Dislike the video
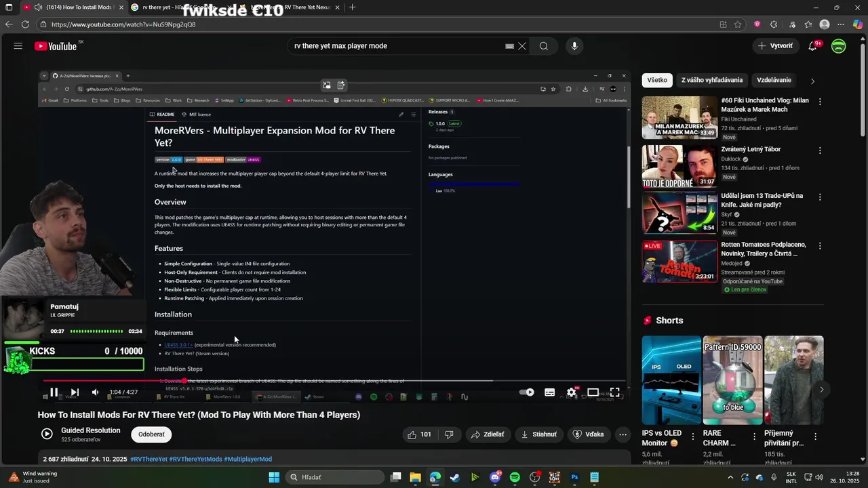The image size is (868, 488). point(448,434)
